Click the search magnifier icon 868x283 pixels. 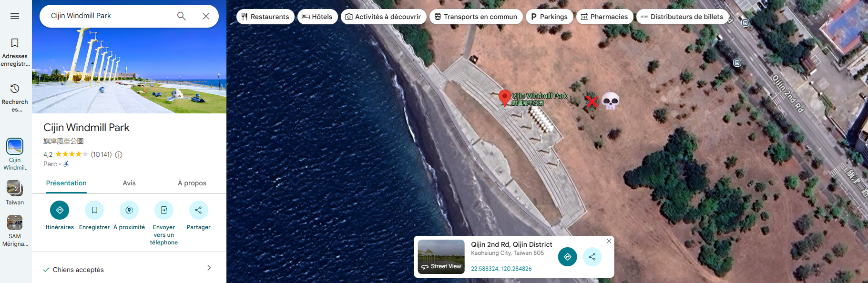click(x=181, y=16)
